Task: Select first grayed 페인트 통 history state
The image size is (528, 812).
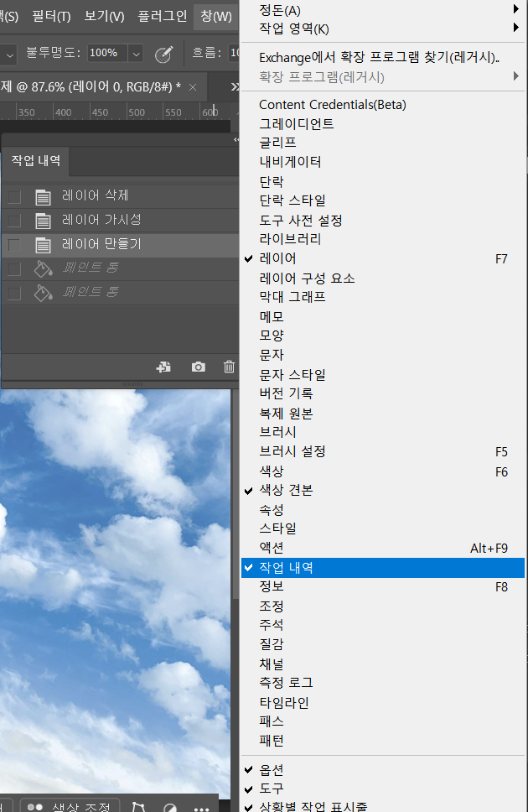Action: [120, 268]
